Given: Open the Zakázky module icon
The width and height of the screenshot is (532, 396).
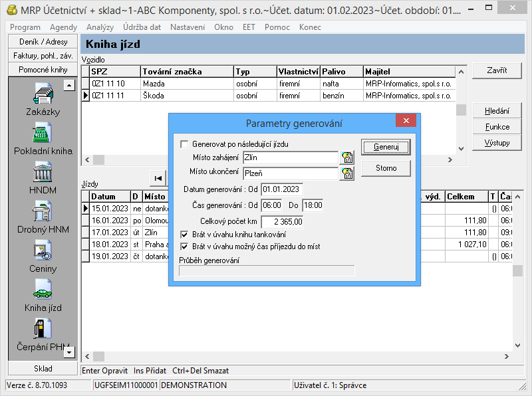Looking at the screenshot, I should click(x=43, y=95).
